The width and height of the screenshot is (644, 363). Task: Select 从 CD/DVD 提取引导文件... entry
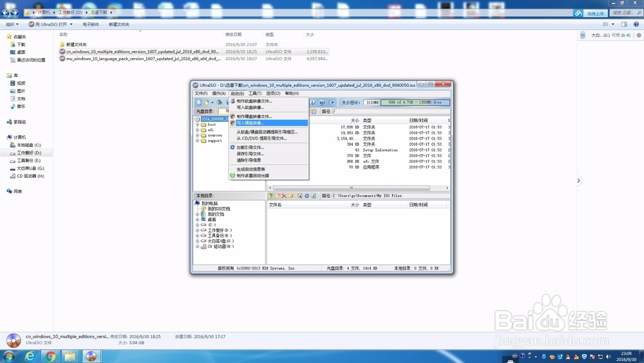(x=269, y=139)
